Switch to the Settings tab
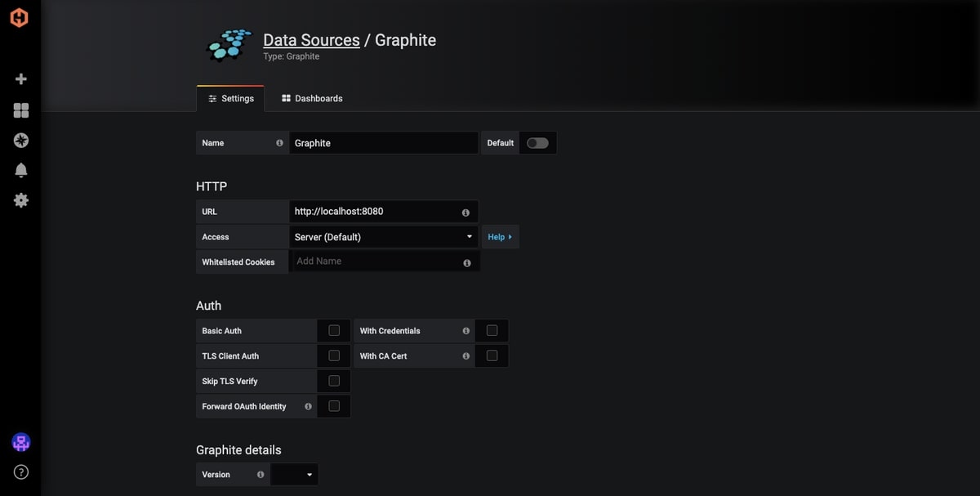This screenshot has height=496, width=980. [x=230, y=99]
